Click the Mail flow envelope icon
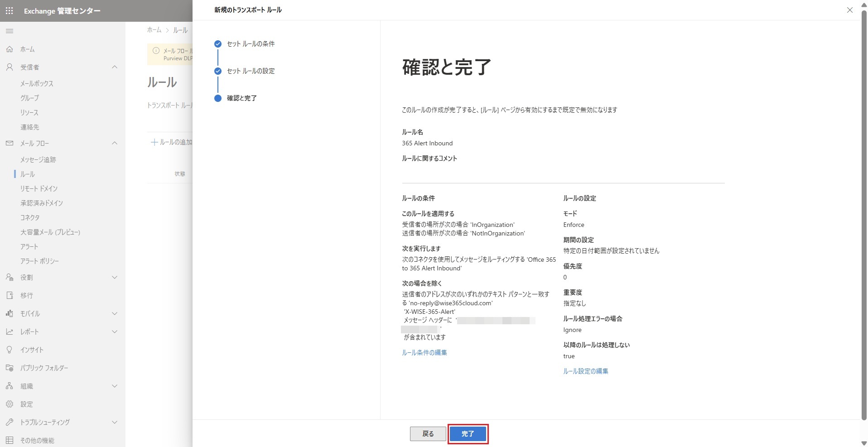The image size is (868, 447). 10,143
